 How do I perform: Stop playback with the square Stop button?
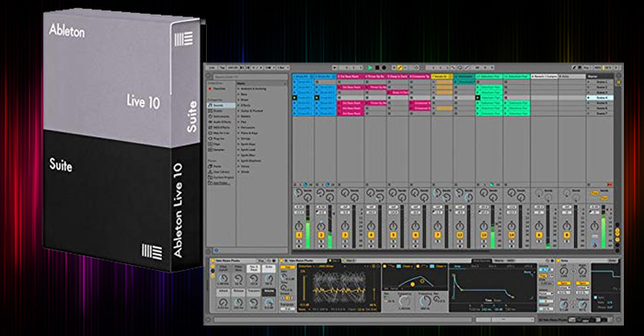click(x=377, y=67)
